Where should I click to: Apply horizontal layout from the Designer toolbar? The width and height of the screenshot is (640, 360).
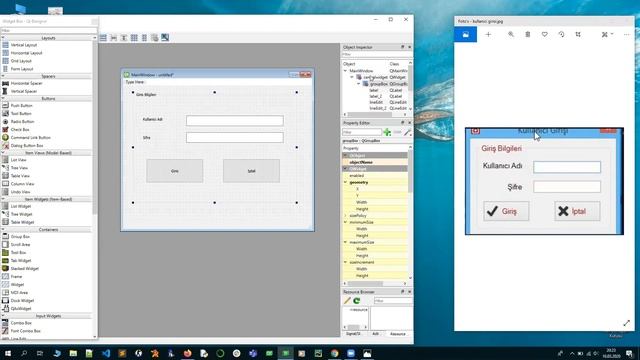tap(103, 38)
